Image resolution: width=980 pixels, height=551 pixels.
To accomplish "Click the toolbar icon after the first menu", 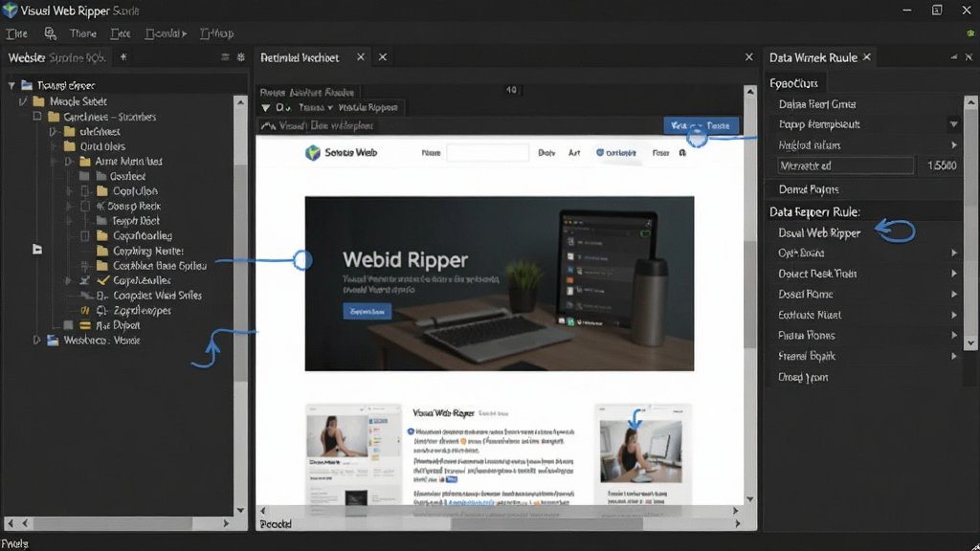I will coord(50,33).
